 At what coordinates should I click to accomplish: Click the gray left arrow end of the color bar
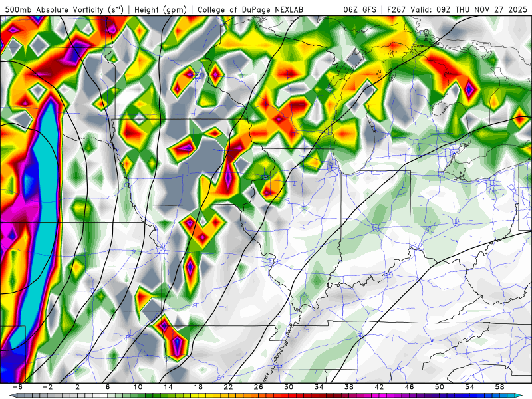tap(12, 396)
